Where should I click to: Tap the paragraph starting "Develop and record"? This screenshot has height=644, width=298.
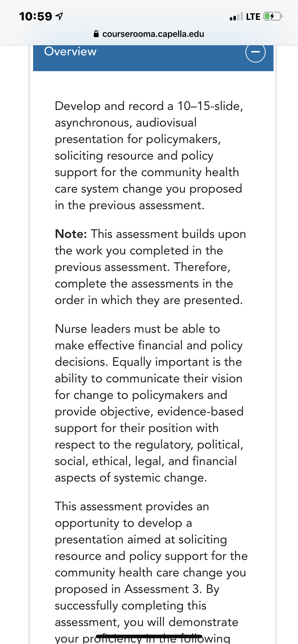click(x=149, y=155)
